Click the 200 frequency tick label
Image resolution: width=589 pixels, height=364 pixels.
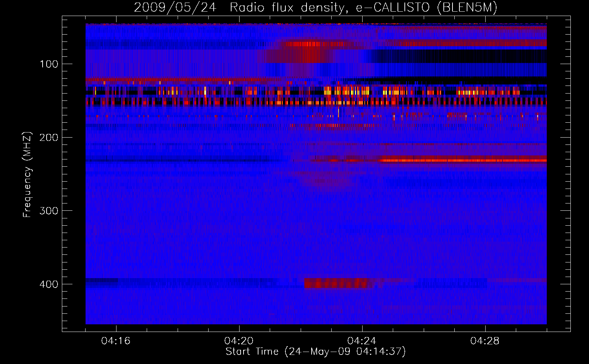49,138
